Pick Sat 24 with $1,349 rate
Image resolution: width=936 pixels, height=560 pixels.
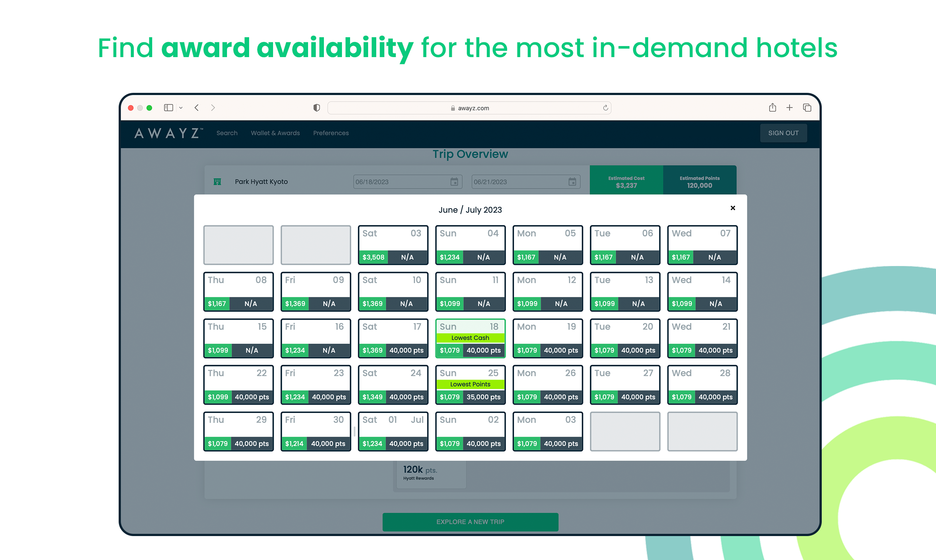[393, 385]
